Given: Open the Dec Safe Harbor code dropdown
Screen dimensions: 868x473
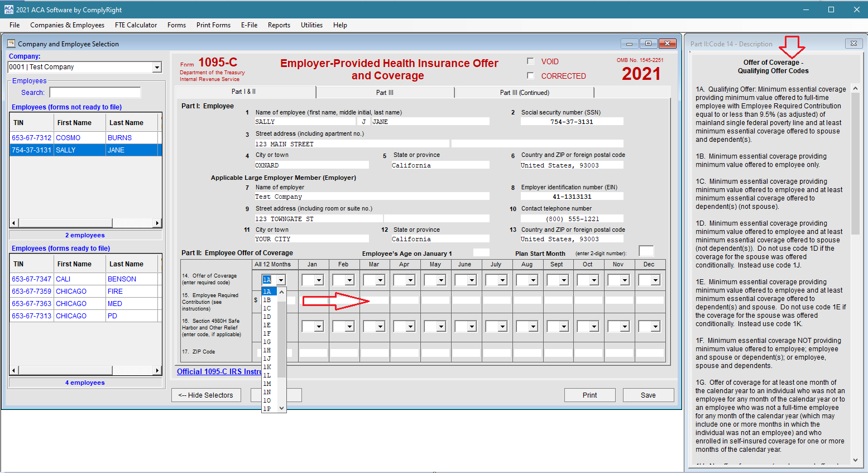Looking at the screenshot, I should point(655,327).
